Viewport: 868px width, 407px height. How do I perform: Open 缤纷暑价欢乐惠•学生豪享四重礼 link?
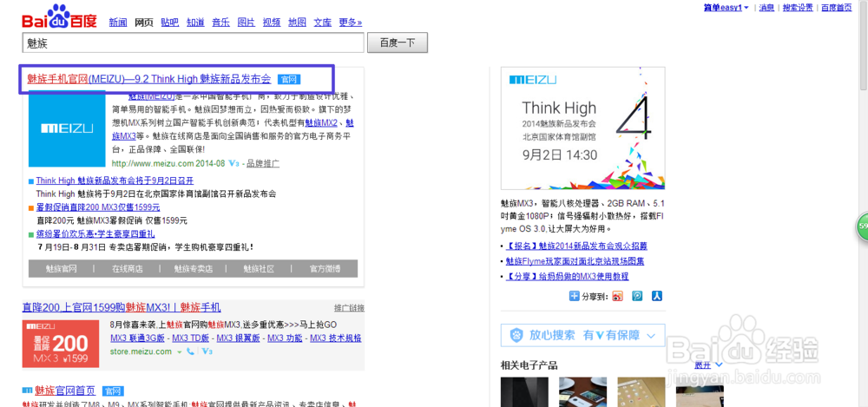95,233
